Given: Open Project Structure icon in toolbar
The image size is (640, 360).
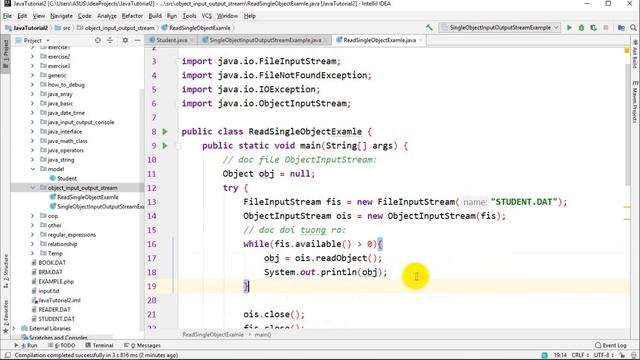Looking at the screenshot, I should (621, 28).
